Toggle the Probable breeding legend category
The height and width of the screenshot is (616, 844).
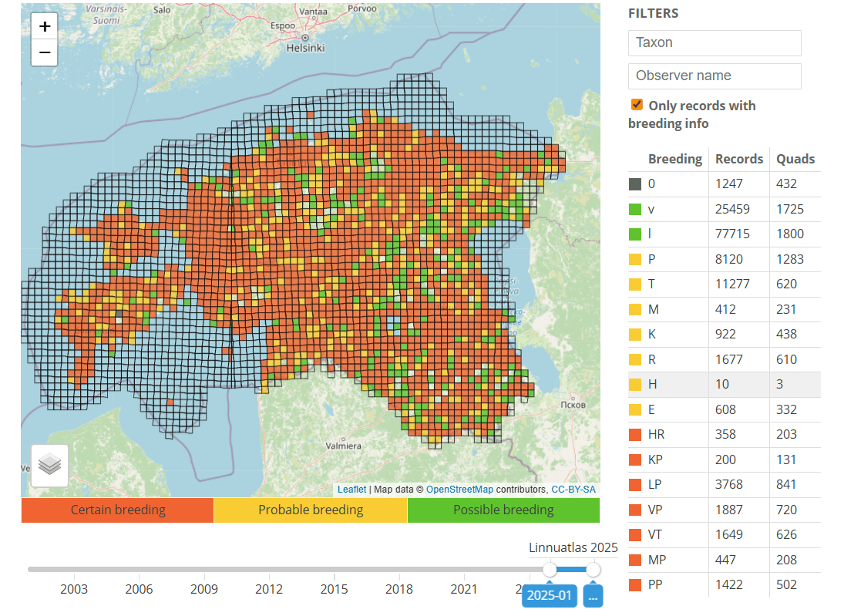(x=310, y=510)
